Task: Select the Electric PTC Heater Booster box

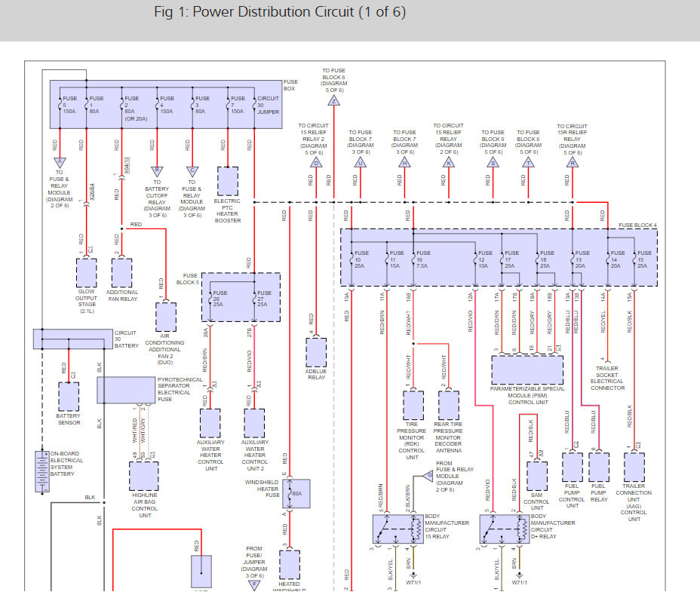Action: point(228,182)
